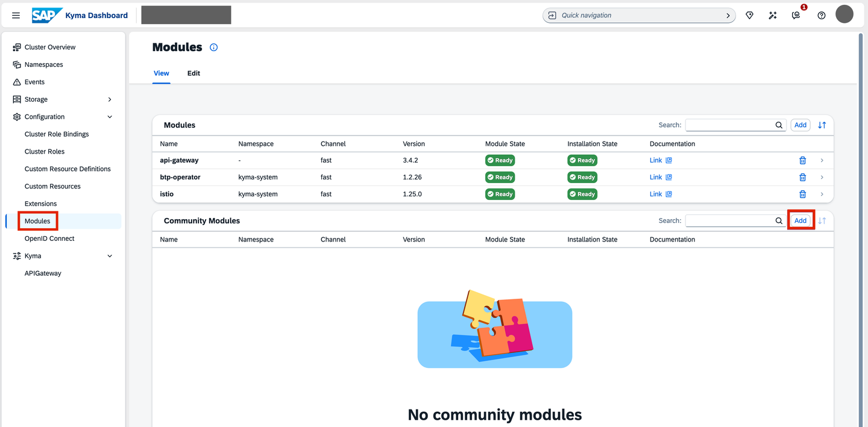
Task: Focus the Modules search field
Action: [729, 125]
